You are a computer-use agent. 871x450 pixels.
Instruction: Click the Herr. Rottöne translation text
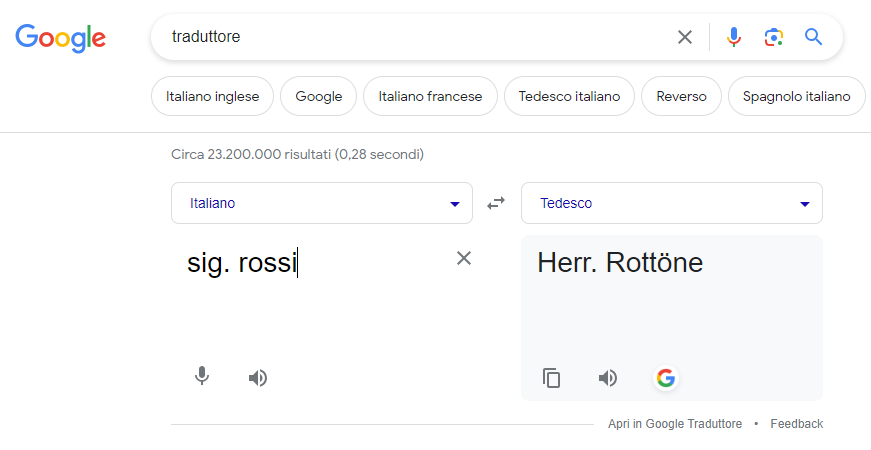click(x=620, y=263)
